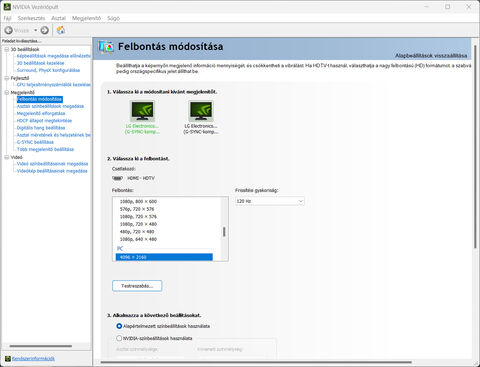The width and height of the screenshot is (480, 367).
Task: Select NVIDIA-színbeállítások használata radio button
Action: [x=119, y=338]
